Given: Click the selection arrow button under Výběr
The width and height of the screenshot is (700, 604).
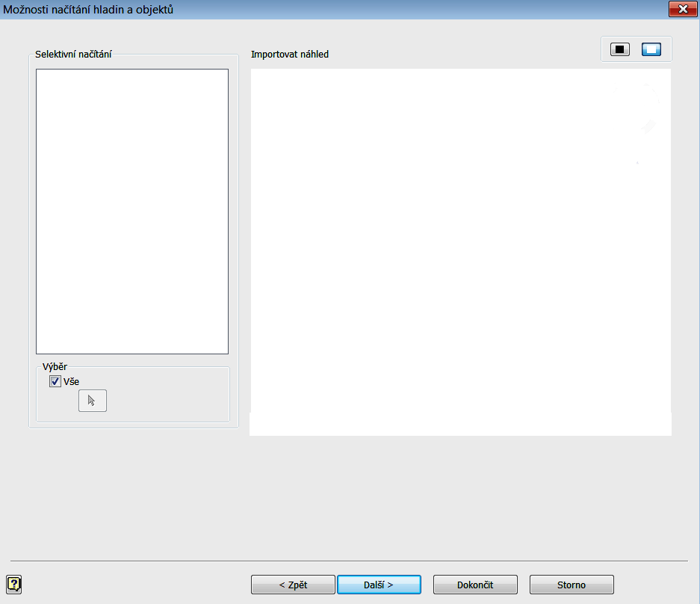Looking at the screenshot, I should pyautogui.click(x=93, y=400).
